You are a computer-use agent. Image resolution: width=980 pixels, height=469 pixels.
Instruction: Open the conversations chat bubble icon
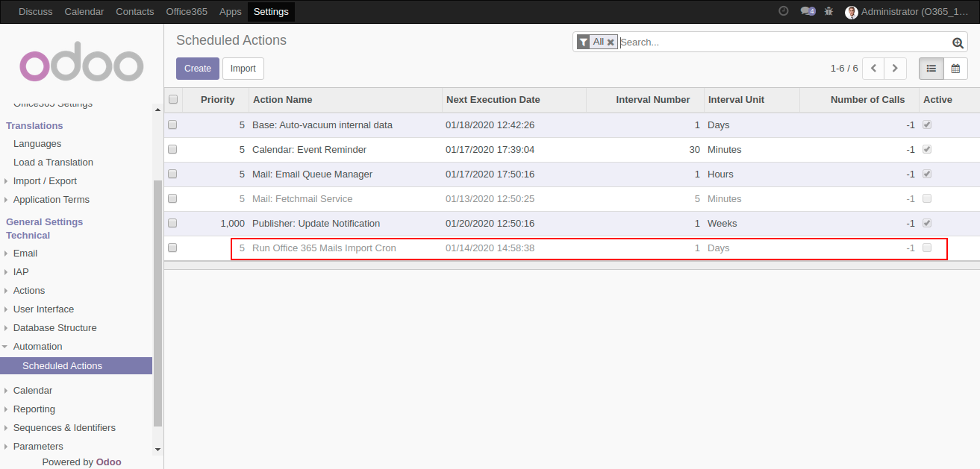point(807,11)
